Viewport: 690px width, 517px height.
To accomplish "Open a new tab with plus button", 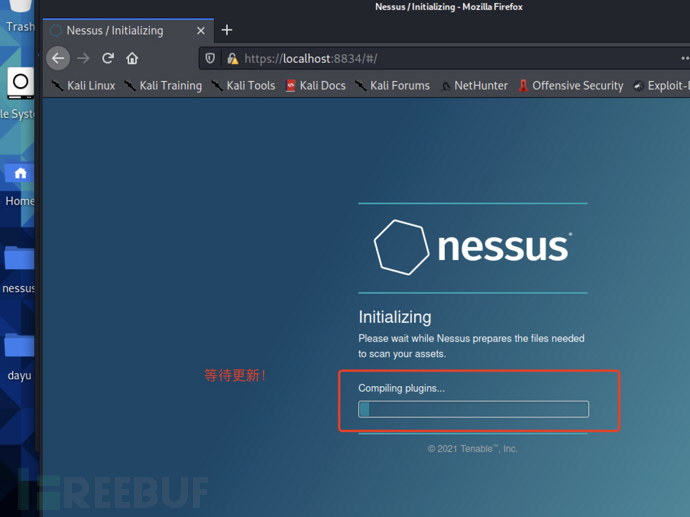I will [227, 30].
